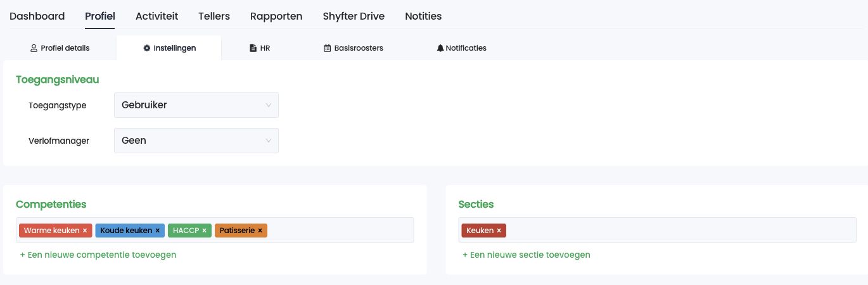Click the Verlofmanager label

pyautogui.click(x=59, y=141)
